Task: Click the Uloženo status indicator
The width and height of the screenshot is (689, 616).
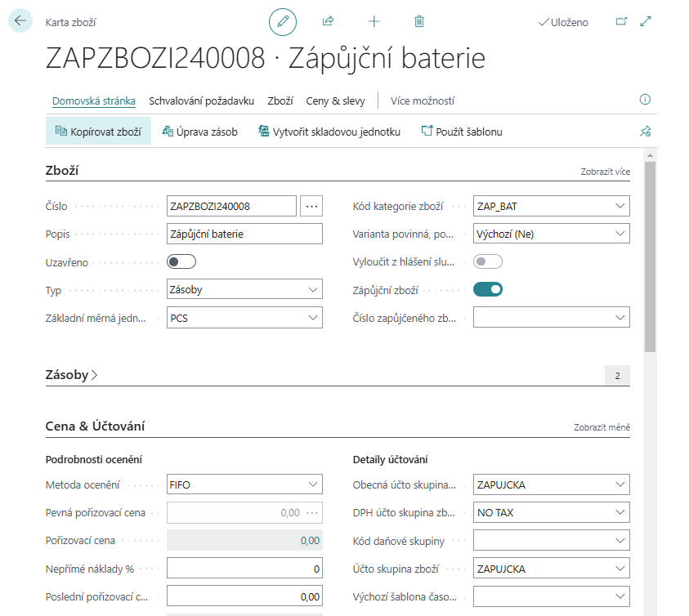Action: [x=563, y=22]
